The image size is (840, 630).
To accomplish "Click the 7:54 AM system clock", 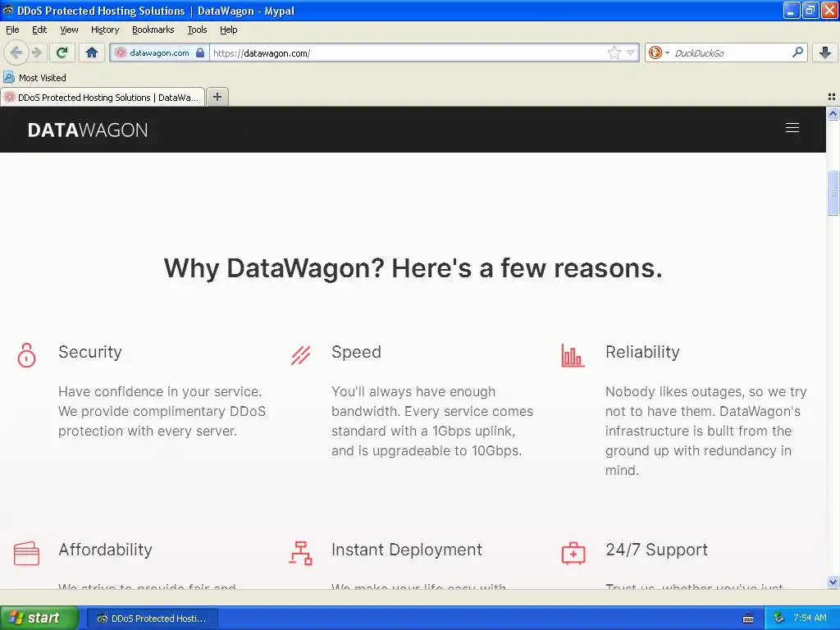I will (810, 619).
